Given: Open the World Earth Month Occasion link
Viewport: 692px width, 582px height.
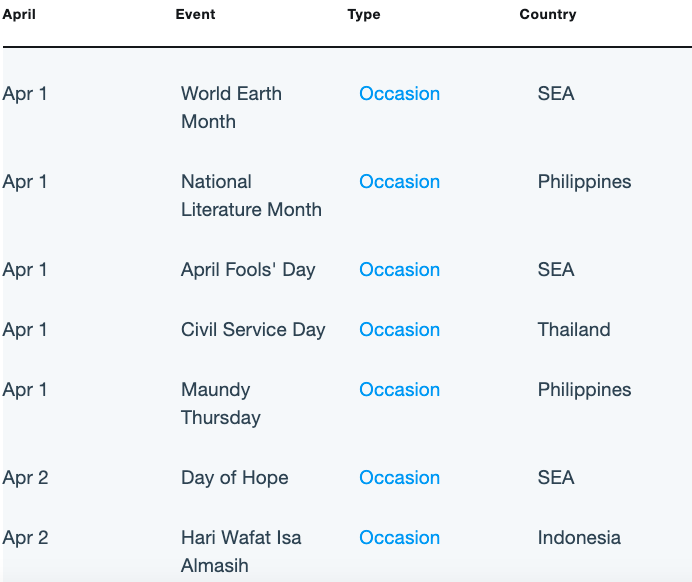Looking at the screenshot, I should click(x=399, y=94).
